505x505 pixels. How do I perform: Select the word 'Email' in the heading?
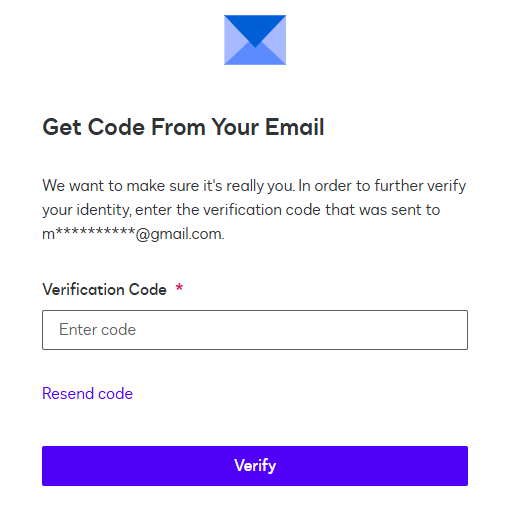(x=295, y=127)
